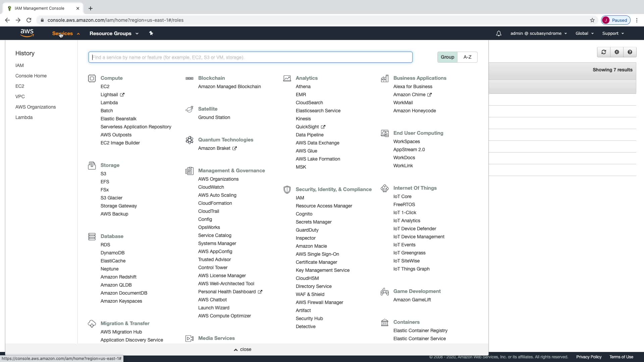
Task: Expand the Resource Groups dropdown
Action: point(114,34)
